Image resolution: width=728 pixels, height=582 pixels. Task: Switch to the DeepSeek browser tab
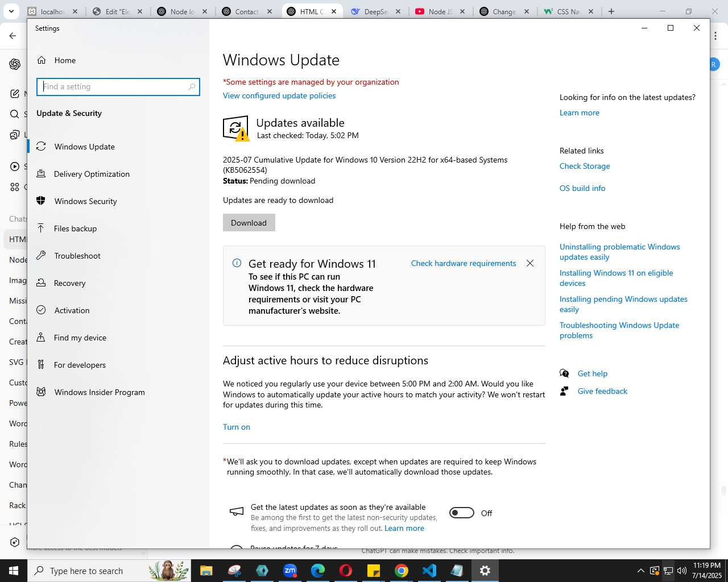[x=376, y=11]
